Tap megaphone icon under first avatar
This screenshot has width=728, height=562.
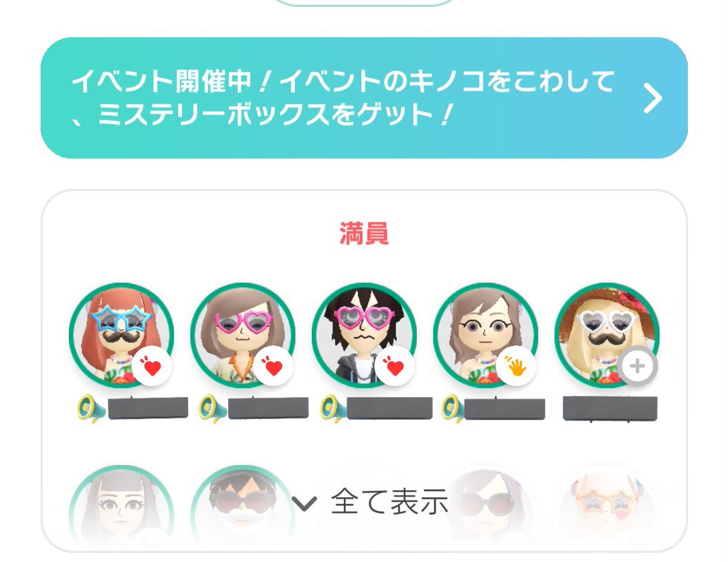coord(91,408)
